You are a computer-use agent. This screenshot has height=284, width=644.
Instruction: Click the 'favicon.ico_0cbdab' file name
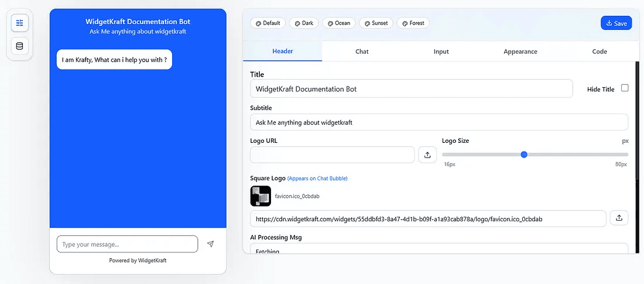tap(297, 196)
